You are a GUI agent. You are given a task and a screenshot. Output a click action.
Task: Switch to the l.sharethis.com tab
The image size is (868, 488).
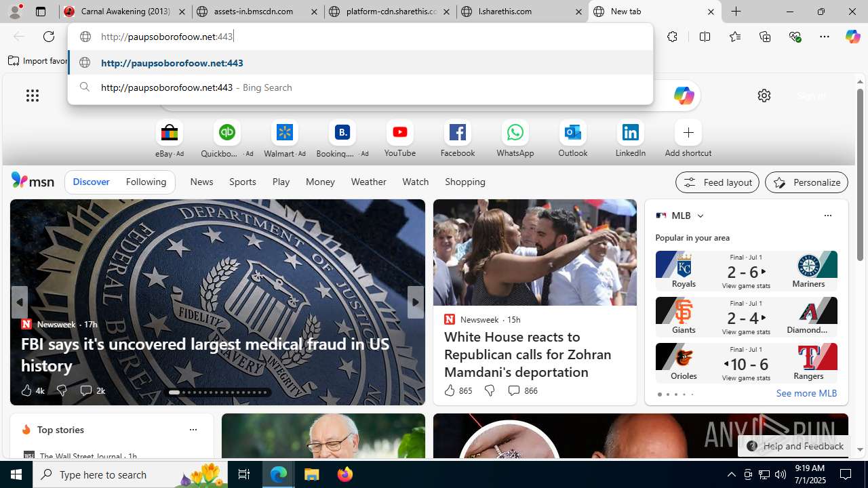[522, 12]
